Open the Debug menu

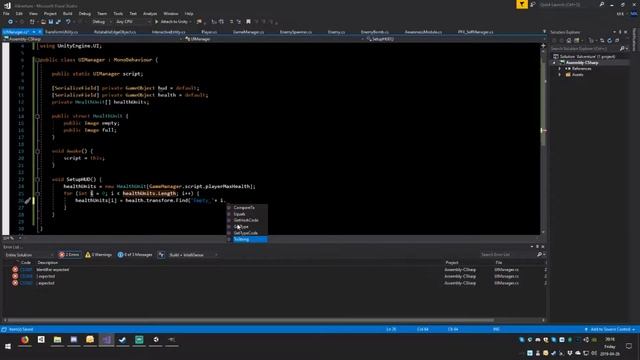click(84, 13)
